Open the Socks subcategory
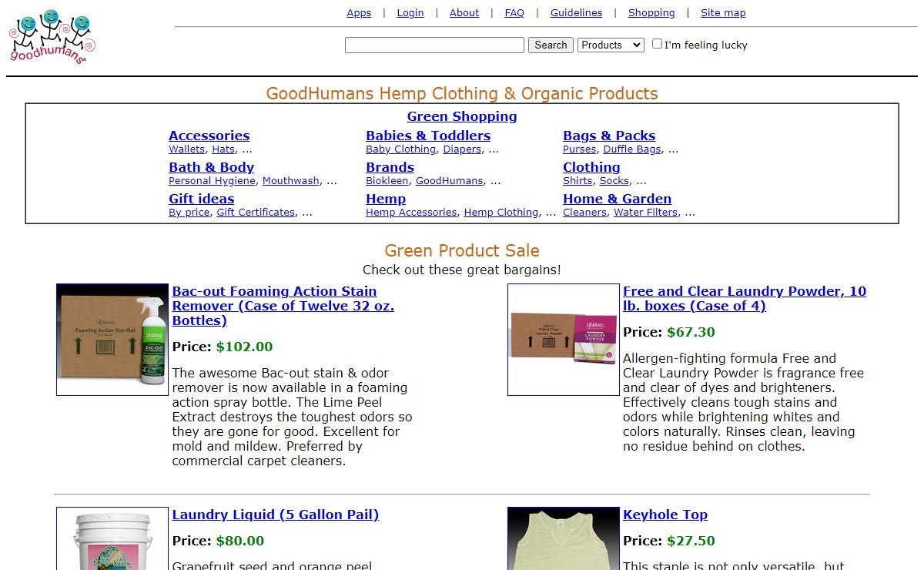Viewport: 924px width, 570px height. pos(614,181)
